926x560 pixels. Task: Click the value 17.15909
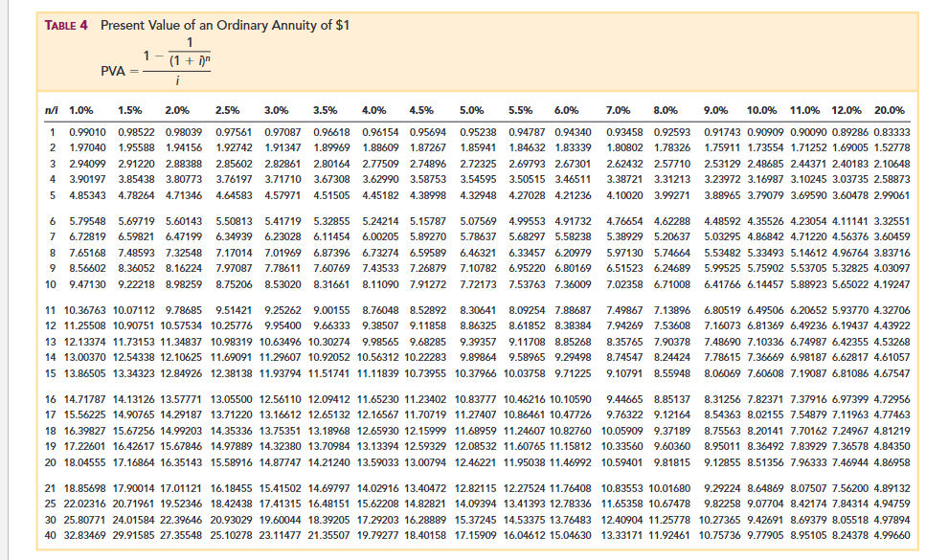tap(476, 536)
